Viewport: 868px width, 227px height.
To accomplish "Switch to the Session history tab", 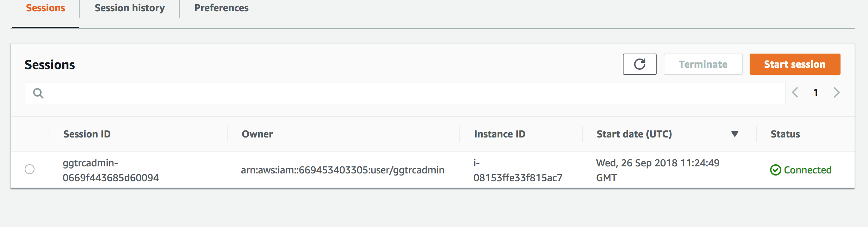I will point(130,8).
